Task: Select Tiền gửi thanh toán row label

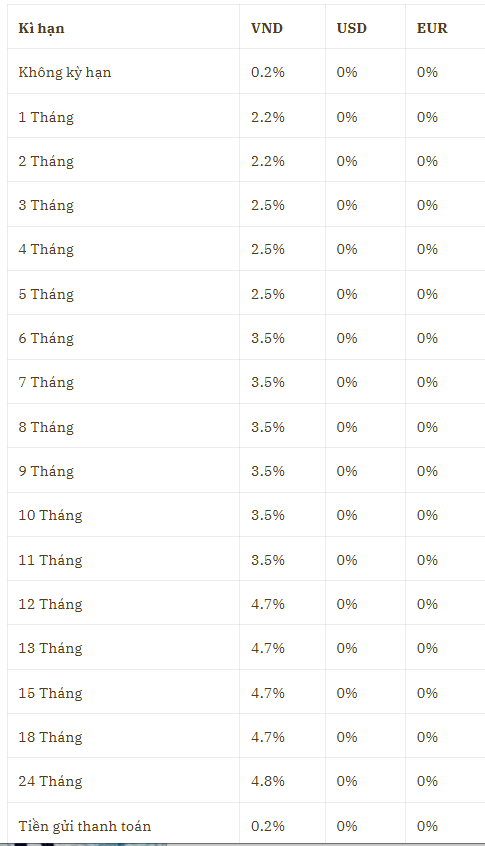Action: [x=85, y=825]
